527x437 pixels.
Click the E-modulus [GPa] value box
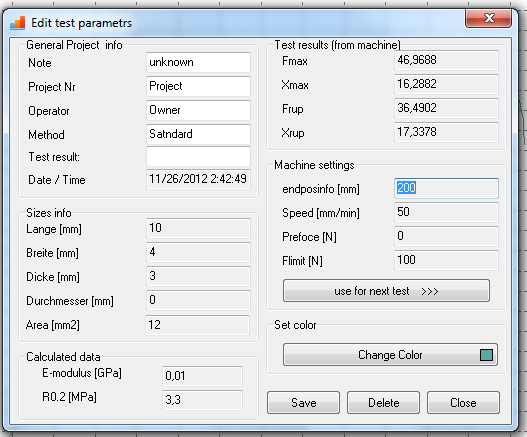tap(202, 376)
